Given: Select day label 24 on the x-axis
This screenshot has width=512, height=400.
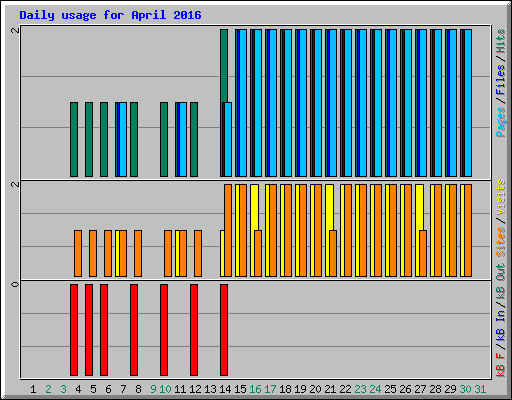Looking at the screenshot, I should [375, 389].
